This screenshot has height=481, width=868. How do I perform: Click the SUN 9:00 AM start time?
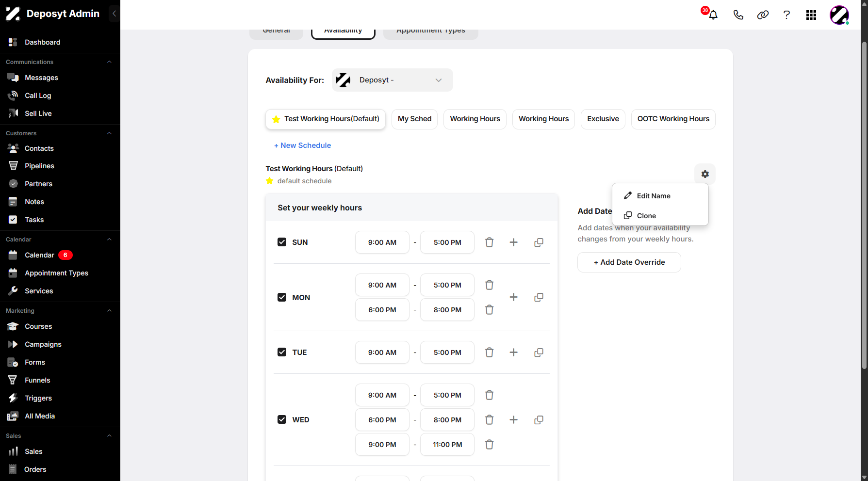(382, 242)
